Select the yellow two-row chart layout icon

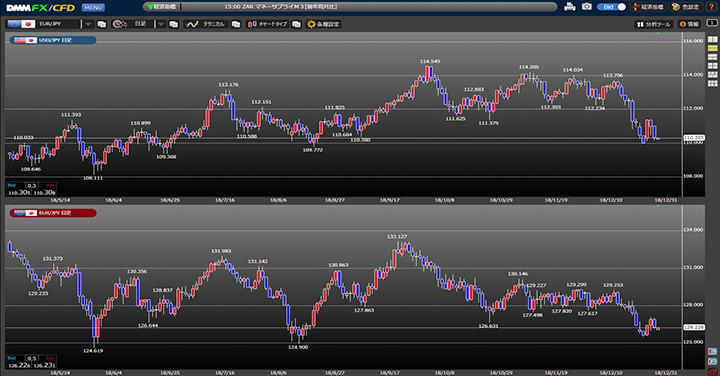pos(712,48)
